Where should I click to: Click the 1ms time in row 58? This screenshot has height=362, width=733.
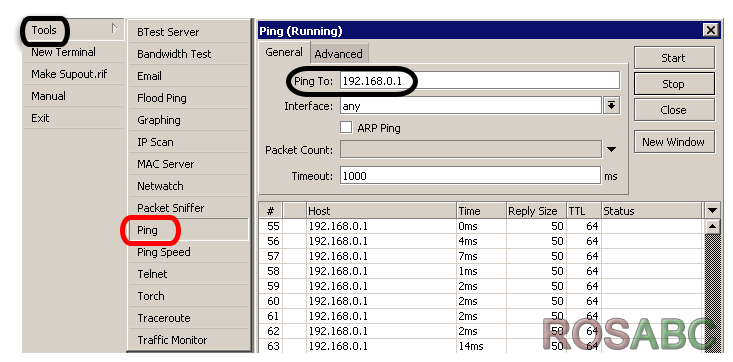click(468, 271)
